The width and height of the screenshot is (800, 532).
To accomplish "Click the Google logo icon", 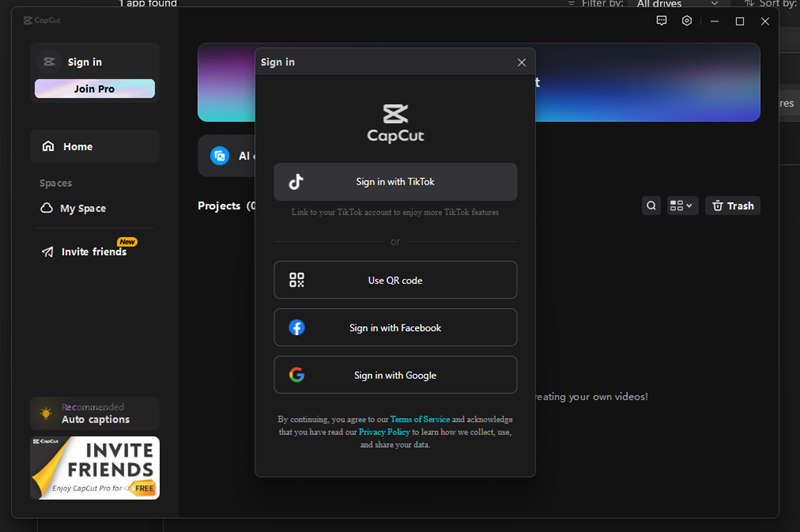I will (296, 375).
